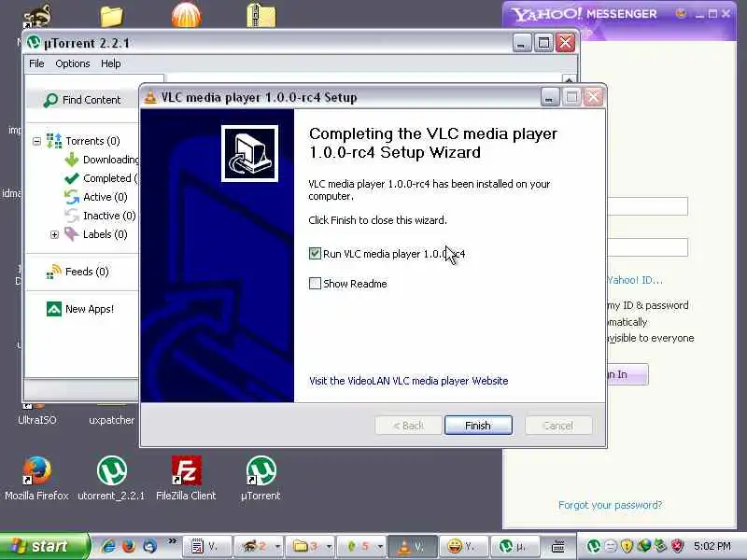The width and height of the screenshot is (747, 560).
Task: Click the Yahoo Messenger smiley title bar icon
Action: pos(681,14)
